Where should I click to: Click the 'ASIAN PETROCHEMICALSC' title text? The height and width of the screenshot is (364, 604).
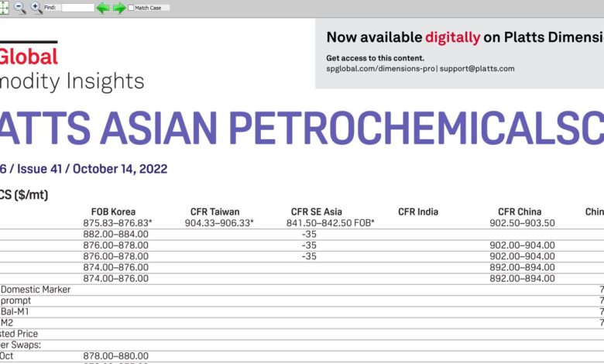(x=354, y=129)
